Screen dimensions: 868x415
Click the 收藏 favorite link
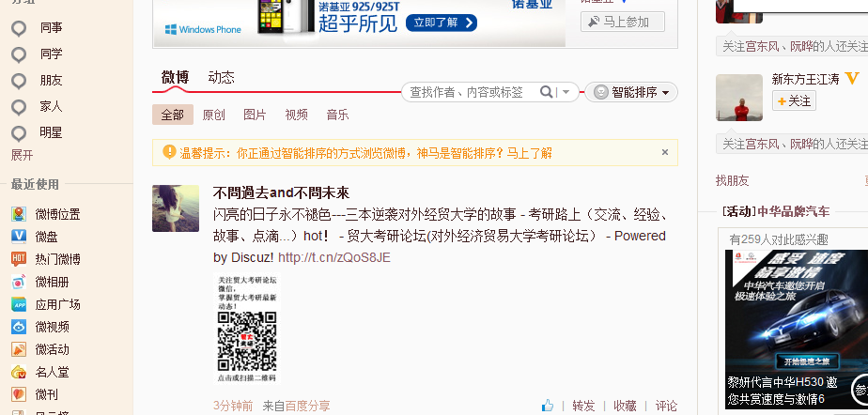625,407
